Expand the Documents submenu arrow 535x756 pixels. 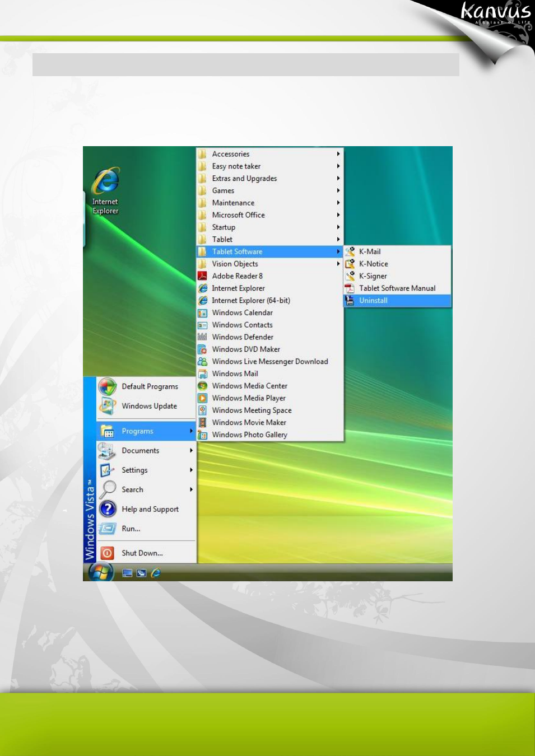[191, 451]
